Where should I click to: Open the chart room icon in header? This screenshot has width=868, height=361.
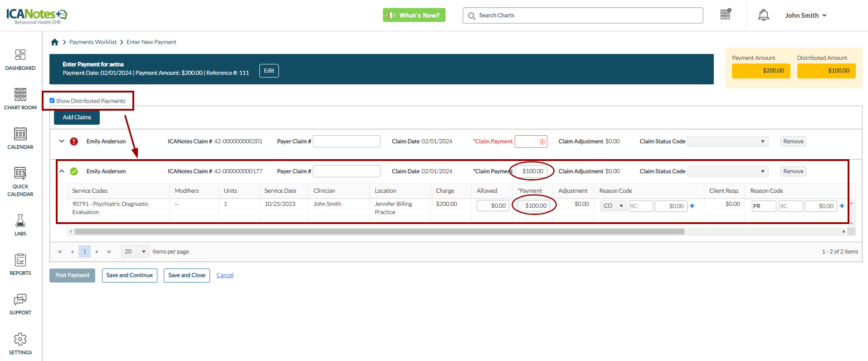[x=726, y=15]
